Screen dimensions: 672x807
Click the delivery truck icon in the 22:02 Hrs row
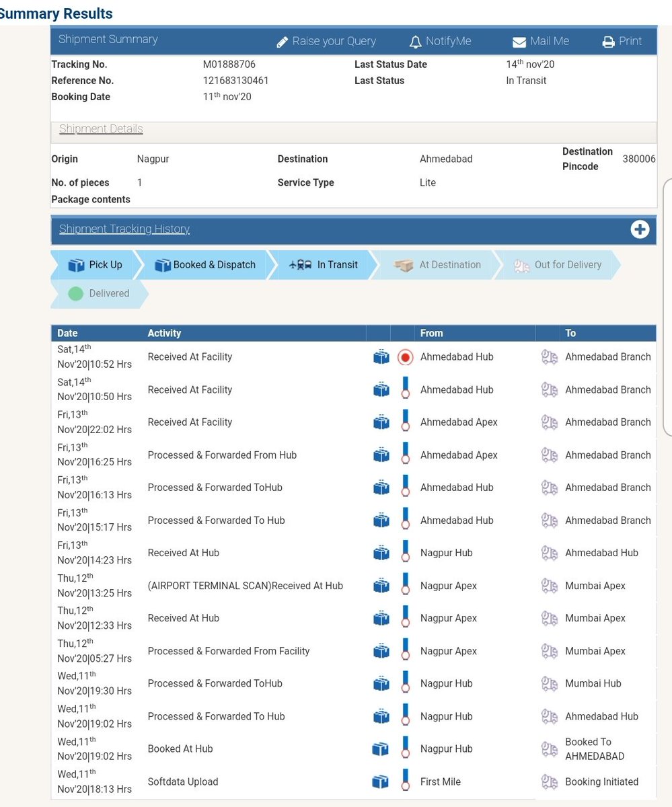[550, 422]
